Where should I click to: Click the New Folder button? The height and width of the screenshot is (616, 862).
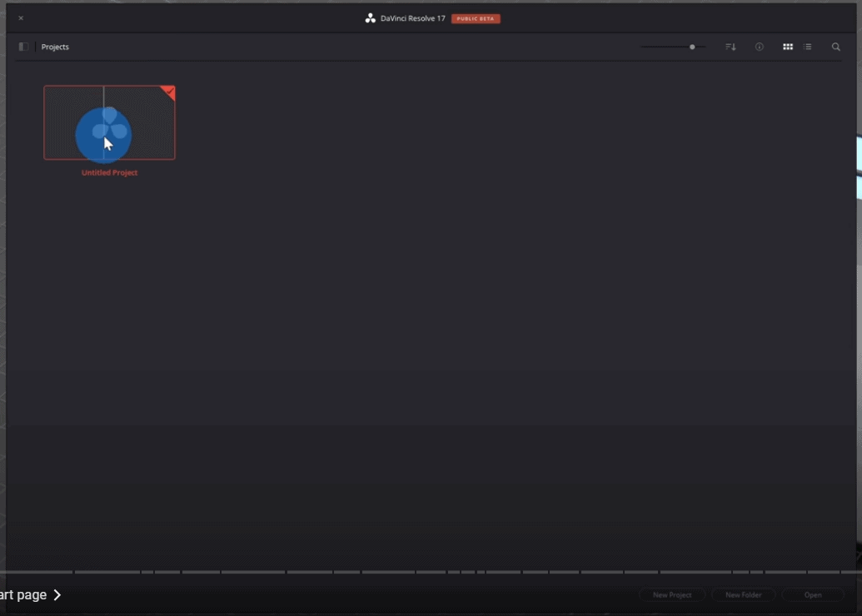click(743, 594)
